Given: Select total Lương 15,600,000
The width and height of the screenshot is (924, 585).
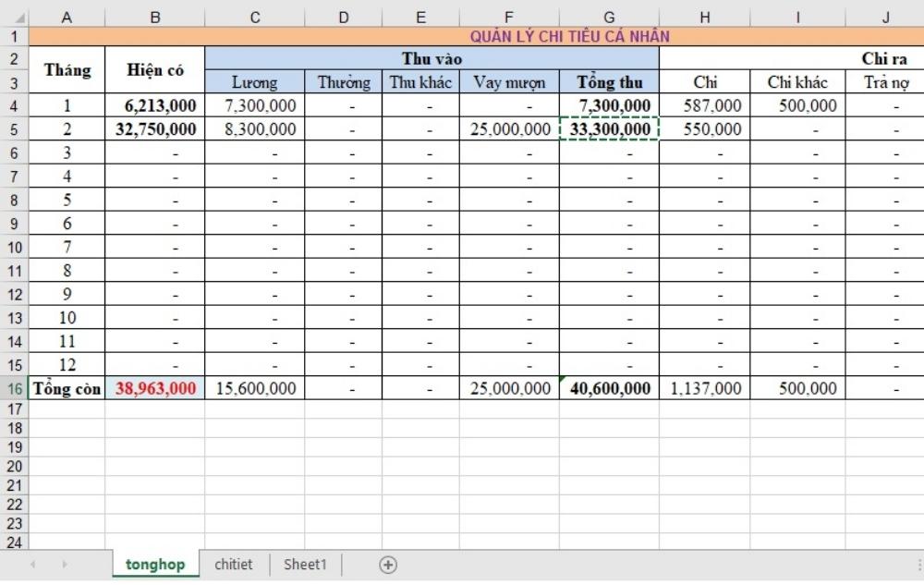Looking at the screenshot, I should click(255, 388).
